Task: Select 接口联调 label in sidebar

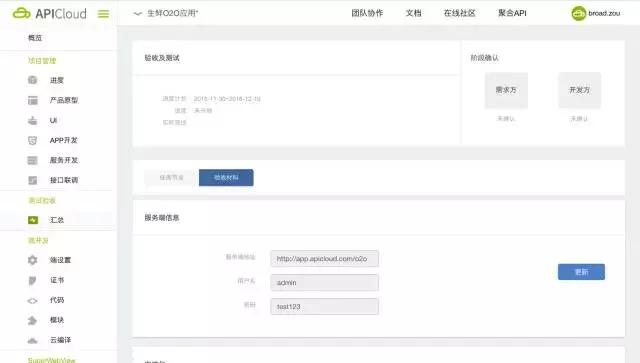Action: pos(64,180)
